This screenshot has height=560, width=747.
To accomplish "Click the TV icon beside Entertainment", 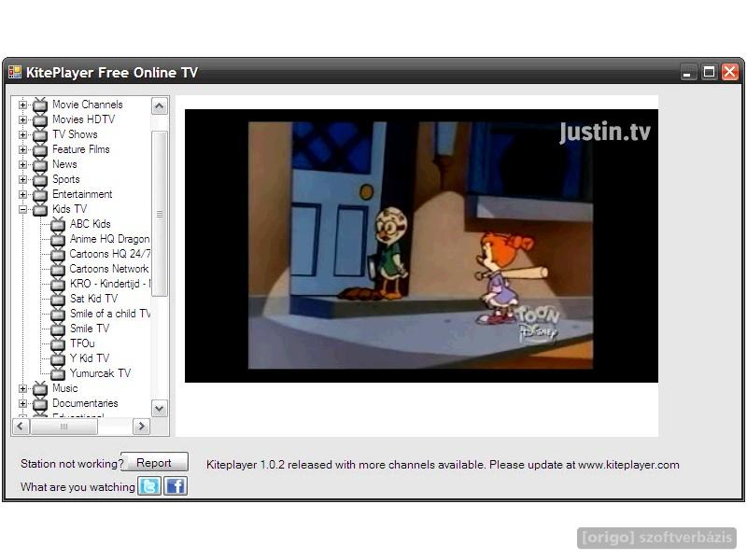I will [x=40, y=194].
